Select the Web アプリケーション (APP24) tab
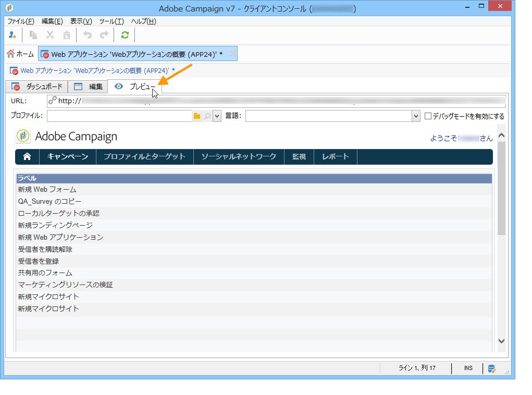Viewport: 532px width, 395px height. point(137,54)
